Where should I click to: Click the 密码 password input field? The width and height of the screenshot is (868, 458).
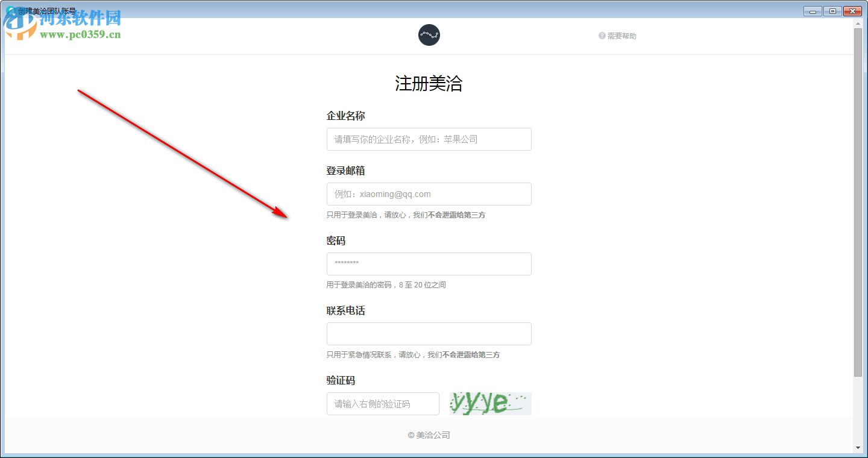tap(429, 263)
